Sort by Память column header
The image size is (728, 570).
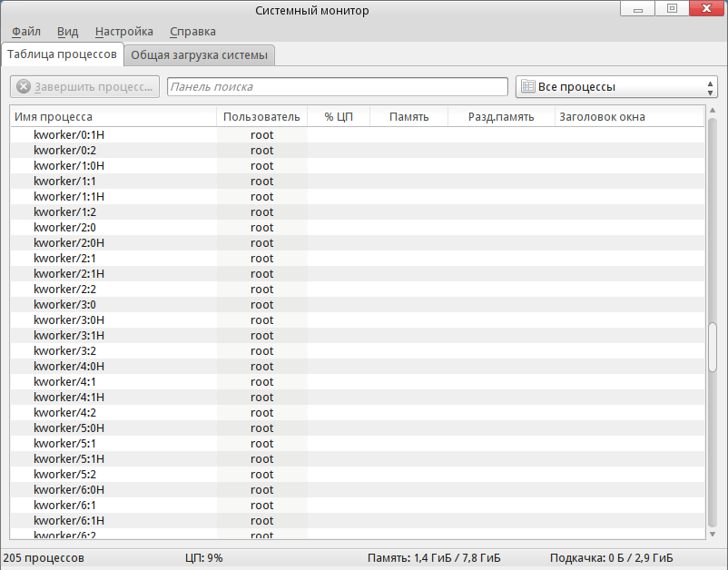click(x=408, y=116)
